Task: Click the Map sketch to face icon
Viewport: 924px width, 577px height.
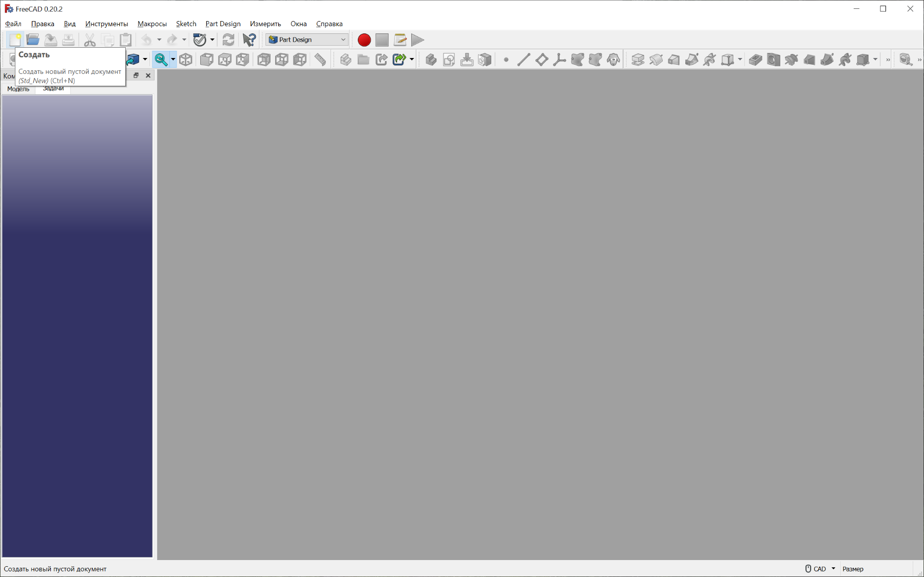Action: [x=467, y=60]
